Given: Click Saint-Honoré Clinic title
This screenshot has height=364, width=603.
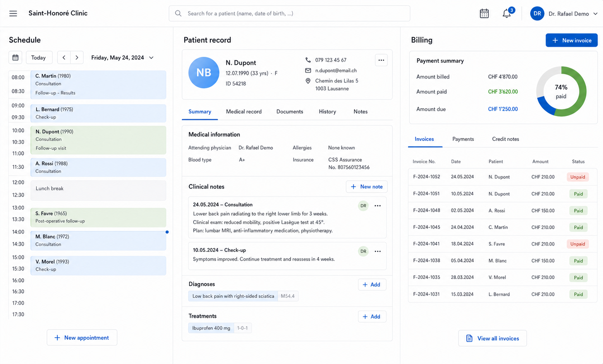Looking at the screenshot, I should coord(58,13).
